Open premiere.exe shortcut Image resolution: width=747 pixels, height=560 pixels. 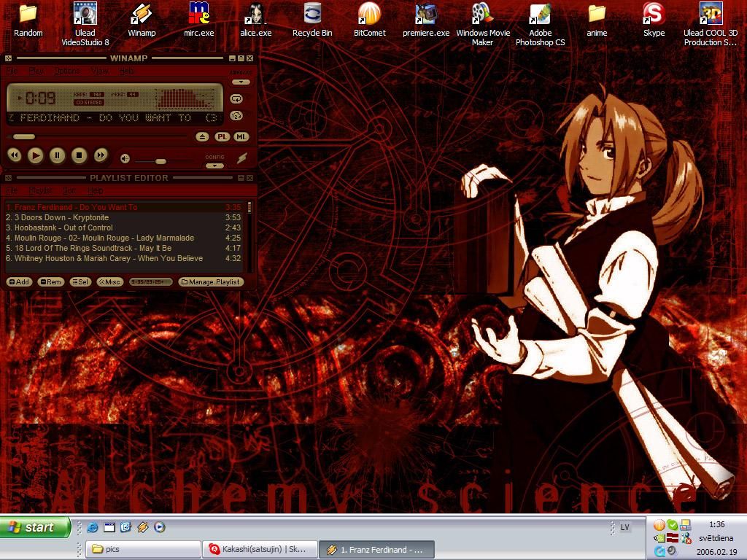pyautogui.click(x=426, y=21)
